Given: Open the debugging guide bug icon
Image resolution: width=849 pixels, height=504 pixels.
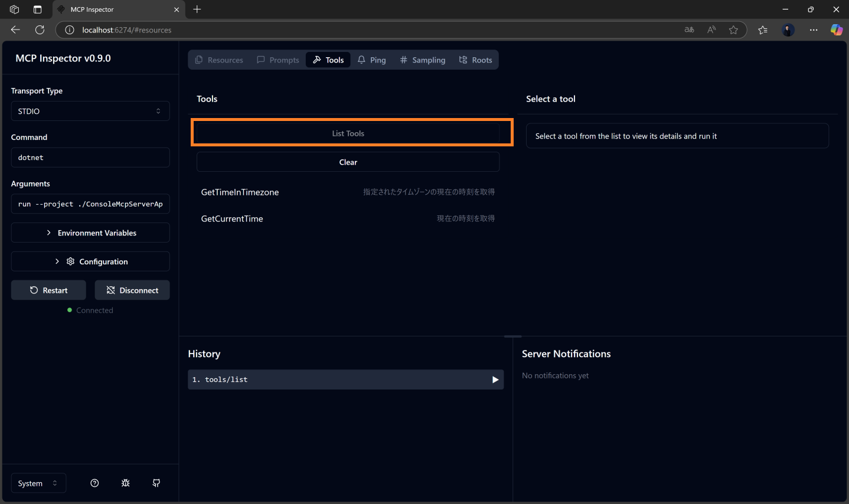Looking at the screenshot, I should point(126,483).
